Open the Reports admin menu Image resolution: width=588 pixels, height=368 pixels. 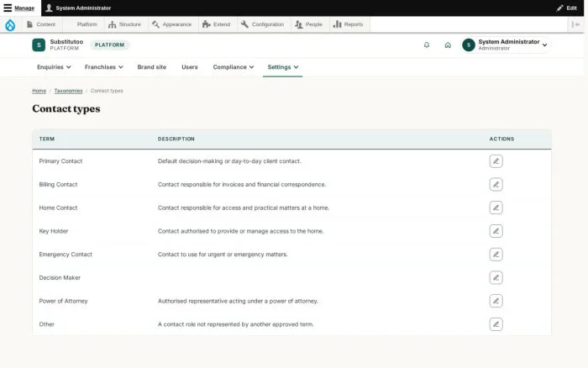[349, 24]
